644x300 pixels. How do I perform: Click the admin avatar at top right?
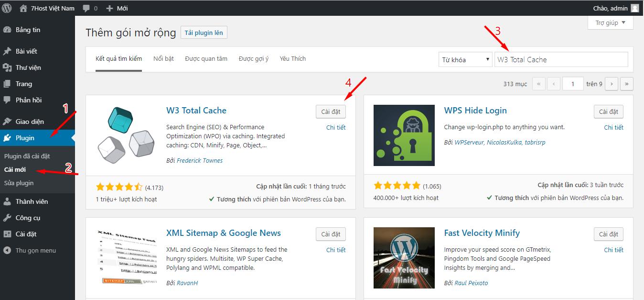click(634, 8)
